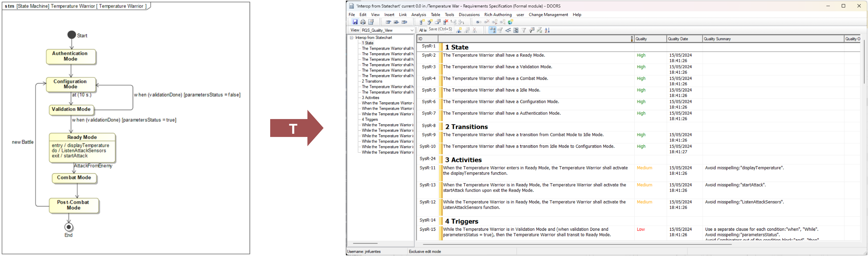
Task: Click the Validation Mode state in the diagram
Action: 71,110
